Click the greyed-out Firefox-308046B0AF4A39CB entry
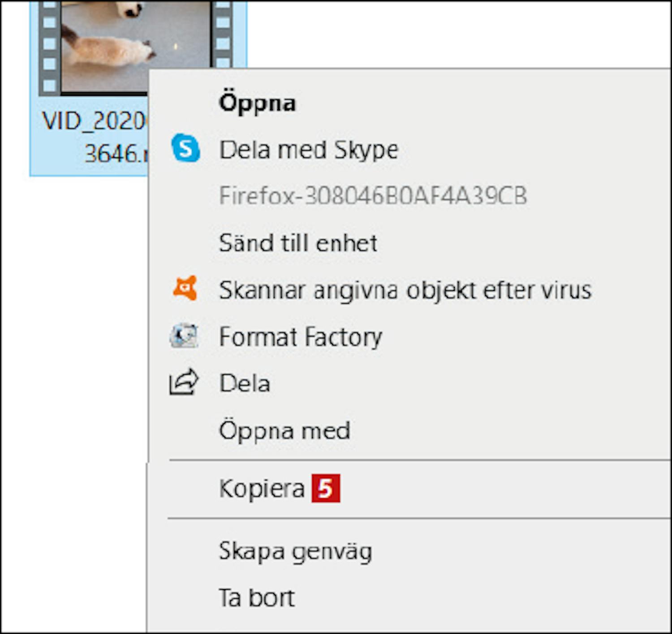672x634 pixels. coord(373,196)
